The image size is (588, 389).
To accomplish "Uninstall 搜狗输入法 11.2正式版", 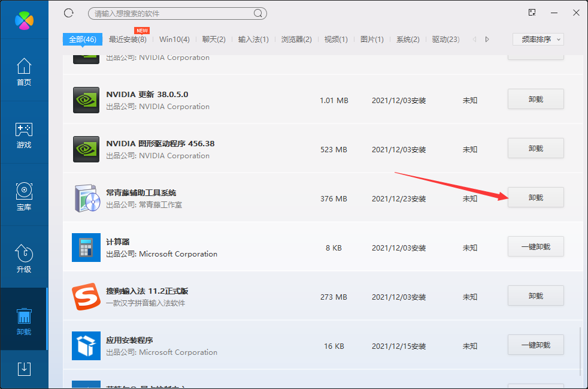I will 536,296.
